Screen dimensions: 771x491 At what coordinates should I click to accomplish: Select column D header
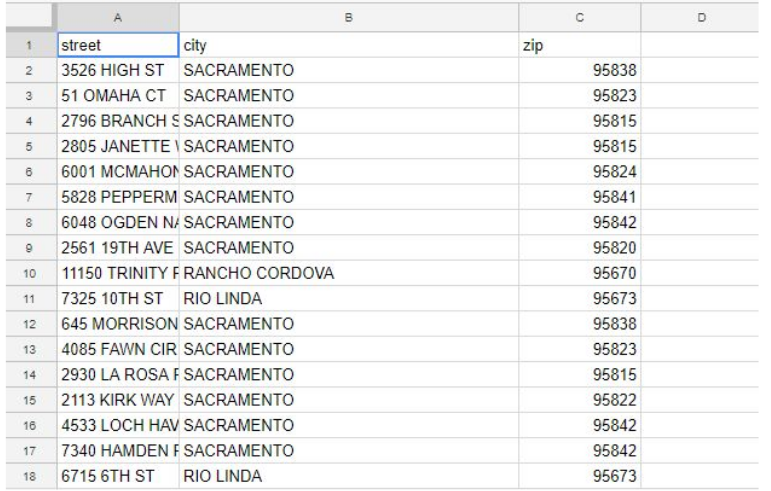[700, 18]
